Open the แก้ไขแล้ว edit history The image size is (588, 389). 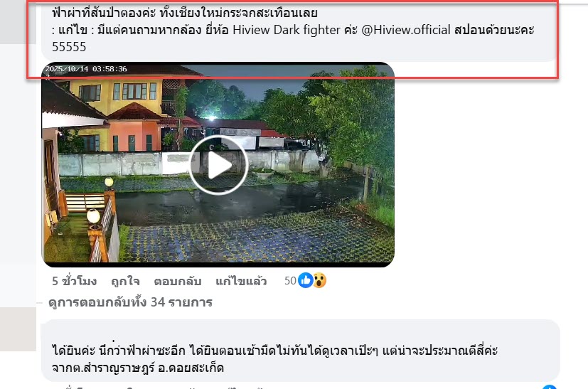coord(241,281)
